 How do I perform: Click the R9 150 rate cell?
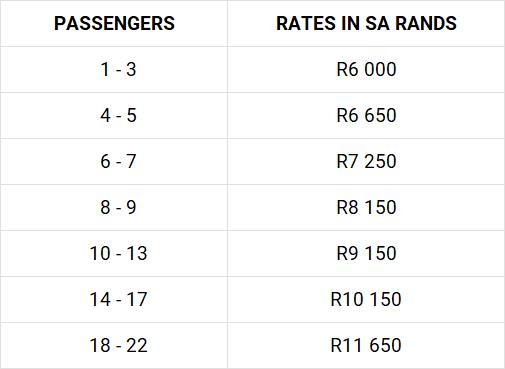366,253
